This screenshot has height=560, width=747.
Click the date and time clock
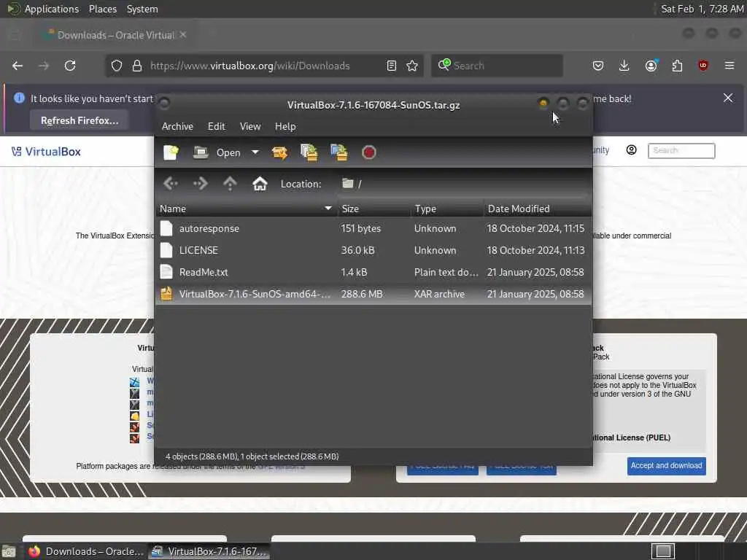coord(703,9)
